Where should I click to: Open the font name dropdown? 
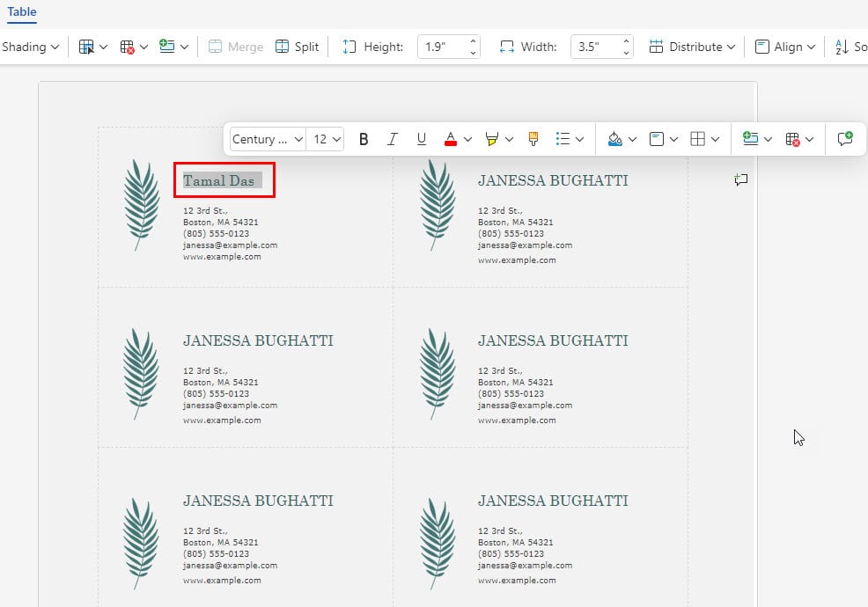tap(268, 139)
